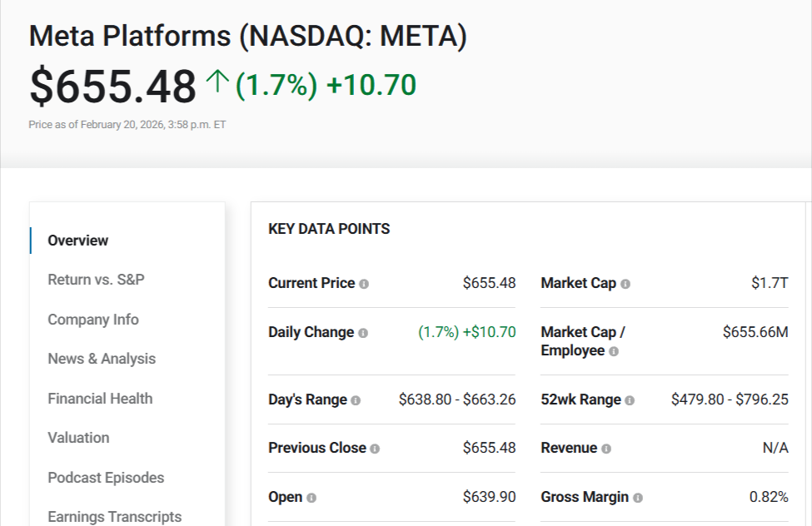
Task: View the Financial Health section
Action: (x=100, y=398)
